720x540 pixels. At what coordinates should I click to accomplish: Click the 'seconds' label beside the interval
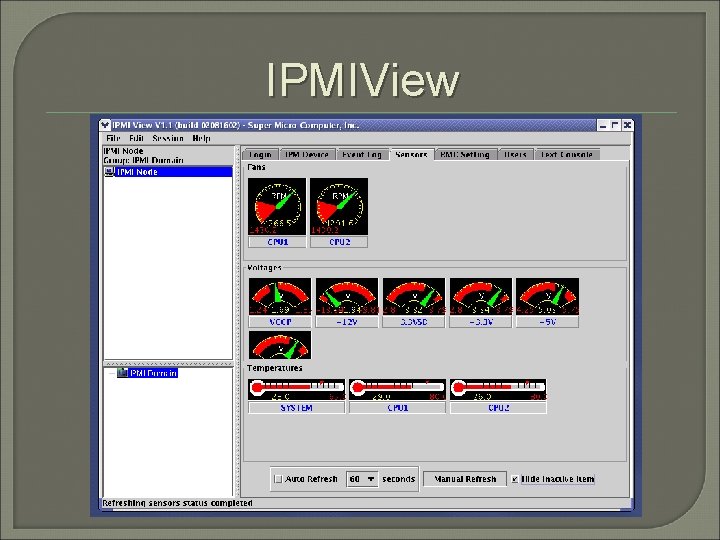click(399, 479)
